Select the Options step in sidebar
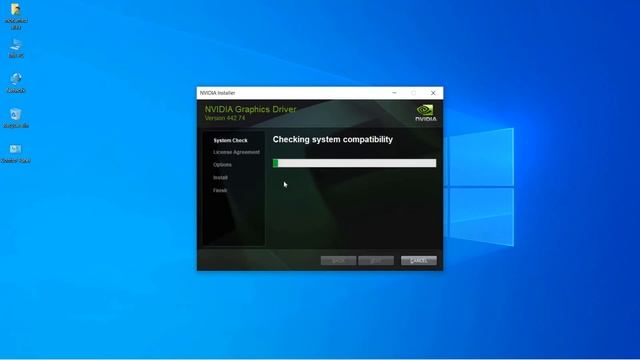 click(222, 165)
